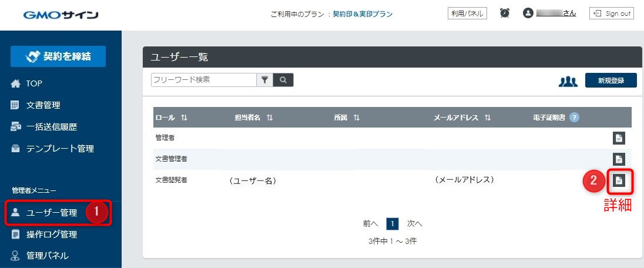Click the Sign out button

click(611, 13)
